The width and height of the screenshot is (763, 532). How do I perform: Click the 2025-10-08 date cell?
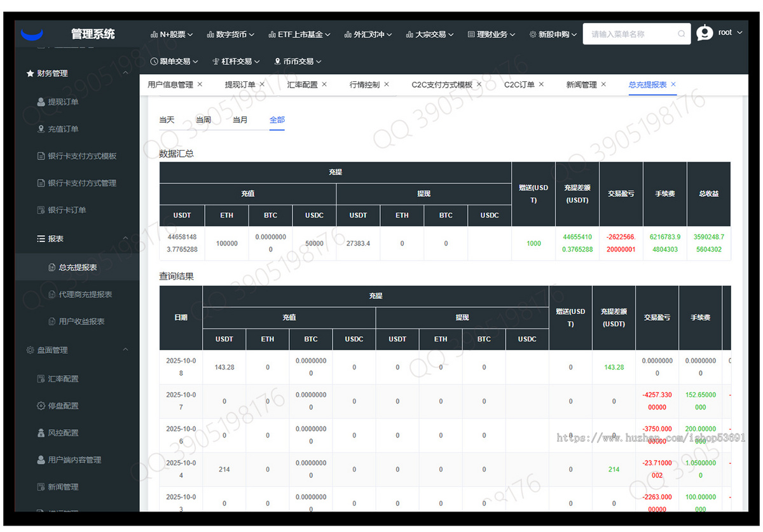point(181,367)
